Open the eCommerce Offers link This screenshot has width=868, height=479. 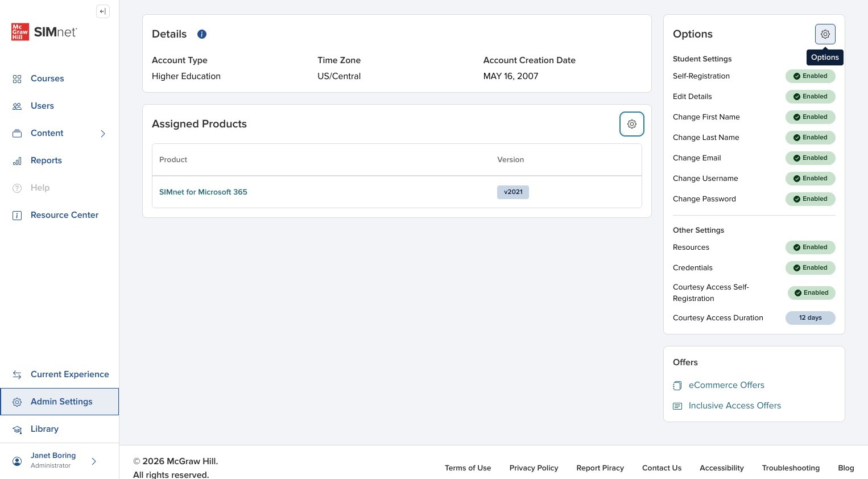(x=726, y=385)
